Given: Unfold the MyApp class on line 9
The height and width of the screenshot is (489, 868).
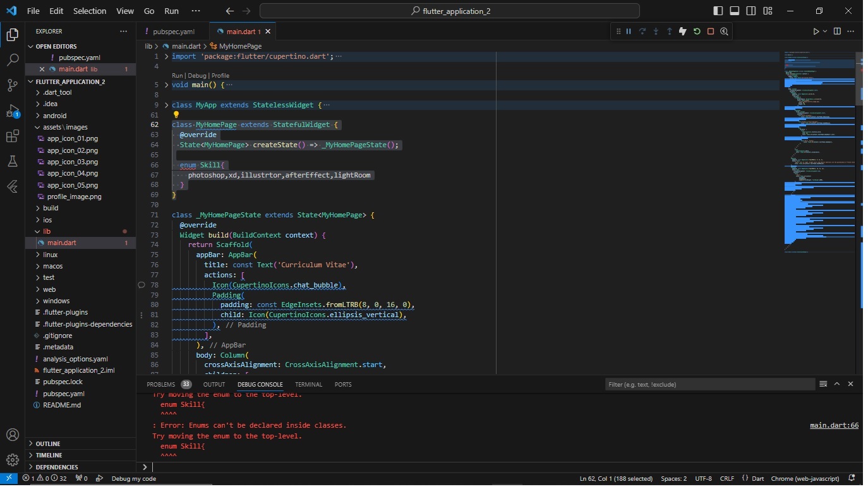Looking at the screenshot, I should (167, 105).
